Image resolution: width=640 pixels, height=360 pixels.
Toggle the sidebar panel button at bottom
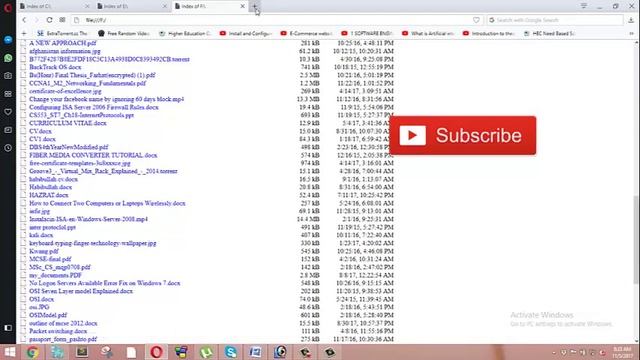tap(8, 328)
